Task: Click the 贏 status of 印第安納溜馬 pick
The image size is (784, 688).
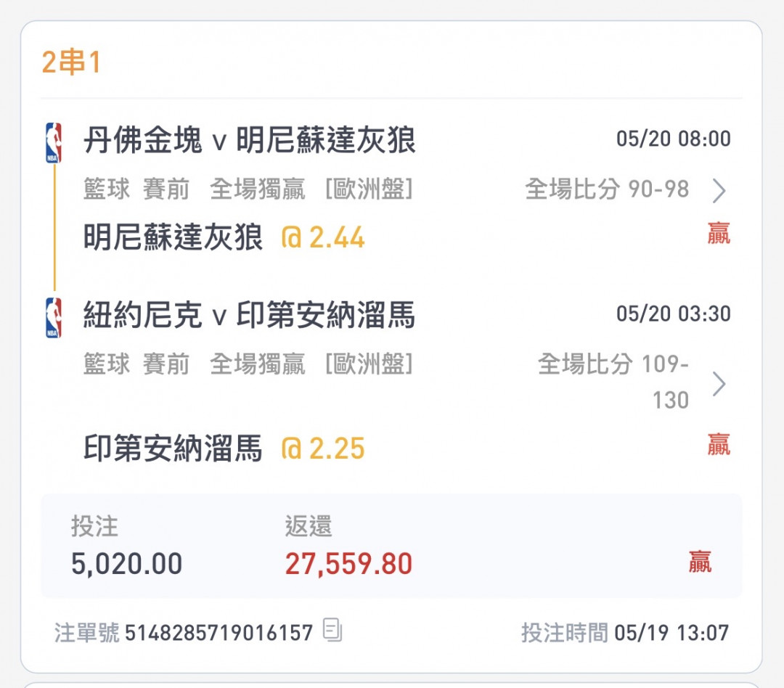Action: (718, 444)
